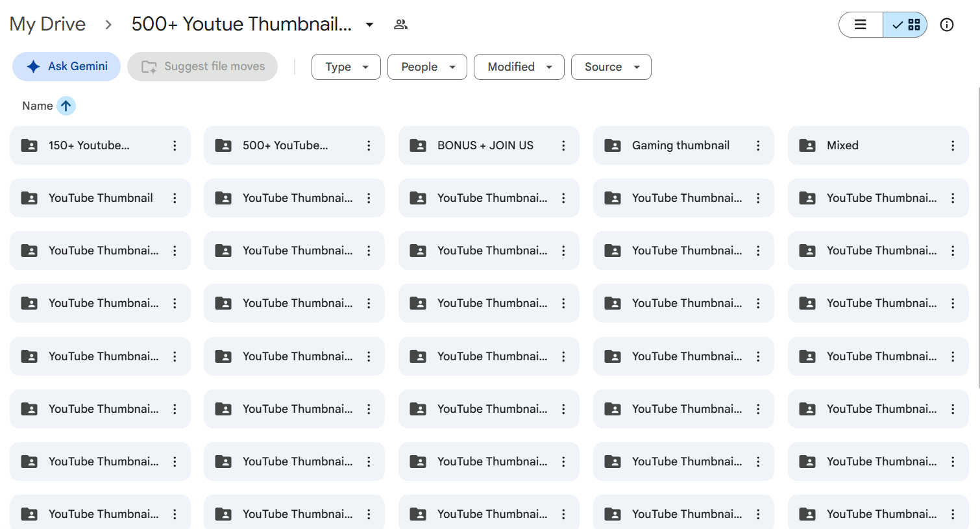This screenshot has height=529, width=980.
Task: Click the folder icon of 150+ Youtube
Action: (x=29, y=145)
